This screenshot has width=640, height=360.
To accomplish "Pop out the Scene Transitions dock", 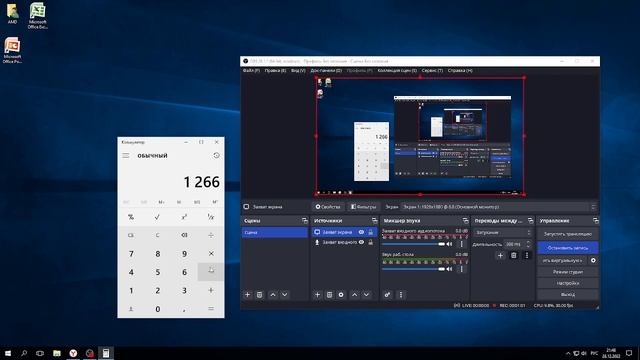I will (530, 220).
